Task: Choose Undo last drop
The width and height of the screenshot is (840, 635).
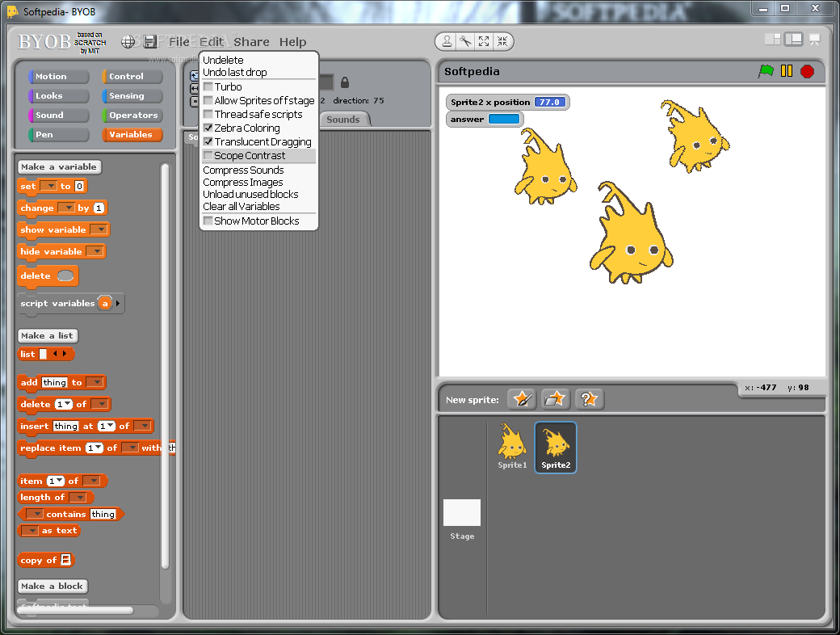Action: pyautogui.click(x=235, y=73)
